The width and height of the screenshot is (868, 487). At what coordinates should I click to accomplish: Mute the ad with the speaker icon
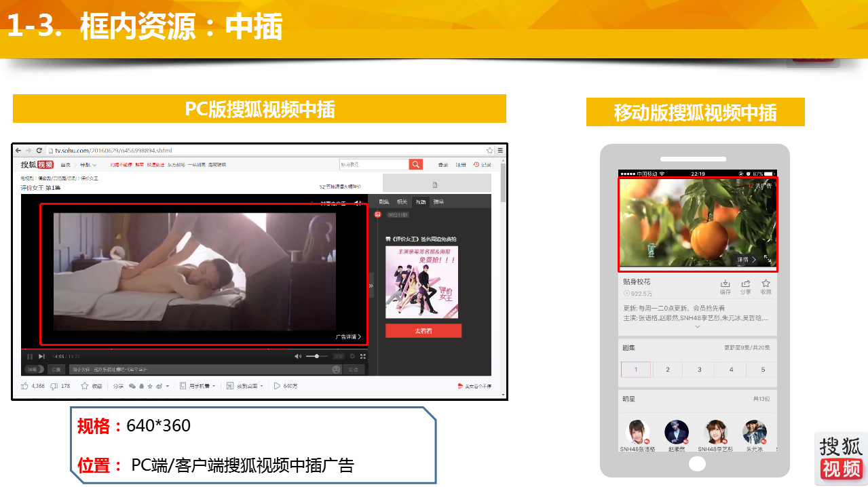(357, 203)
